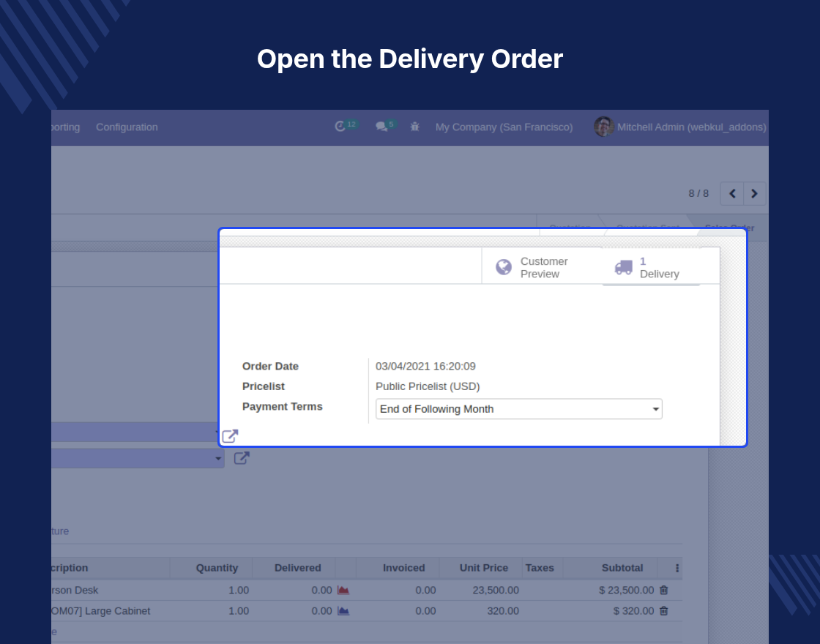The width and height of the screenshot is (820, 644).
Task: Open My Company (San Francisco) company switcher
Action: pos(504,127)
